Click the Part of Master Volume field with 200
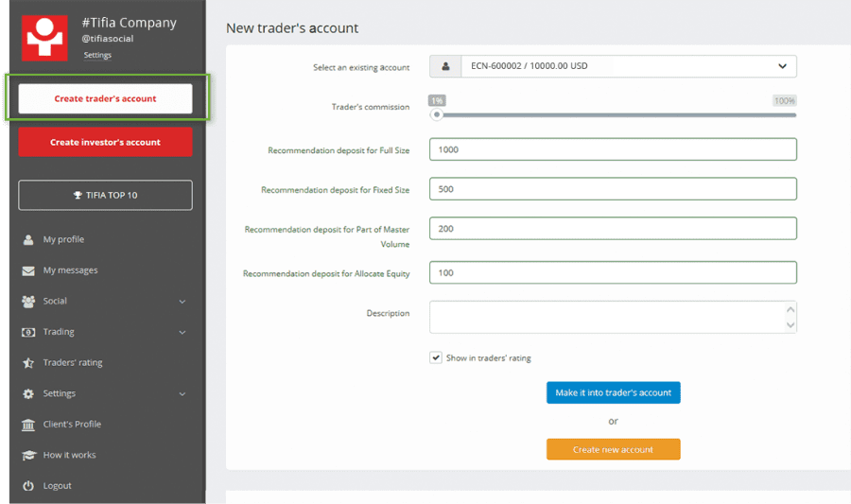 click(x=614, y=229)
